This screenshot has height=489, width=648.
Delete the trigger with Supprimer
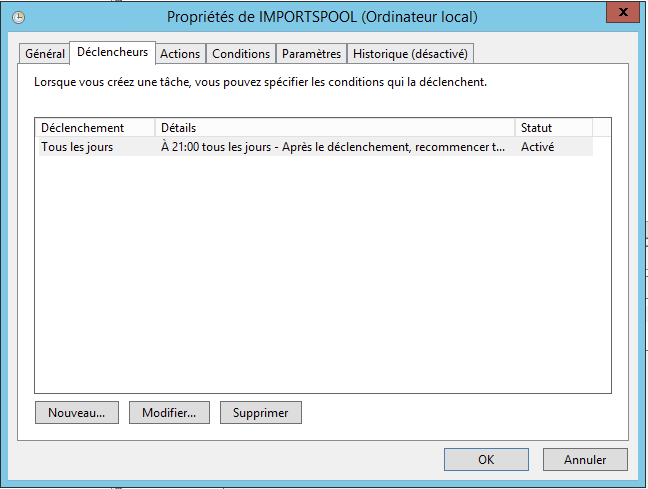click(260, 412)
